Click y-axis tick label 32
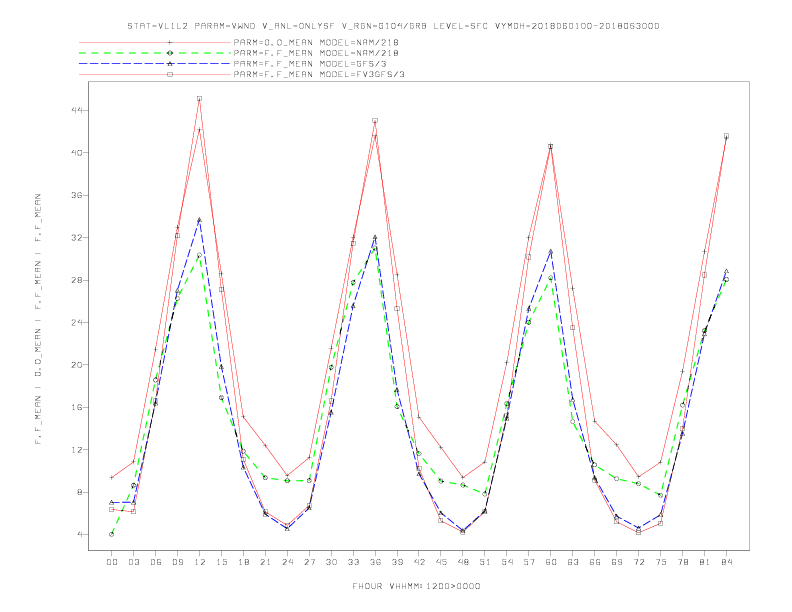Image resolution: width=792 pixels, height=612 pixels. [x=76, y=237]
